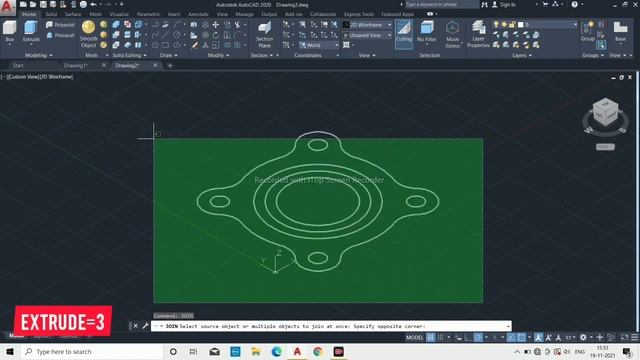Open Layer Properties manager
Screen dimensions: 640x360
[x=478, y=35]
